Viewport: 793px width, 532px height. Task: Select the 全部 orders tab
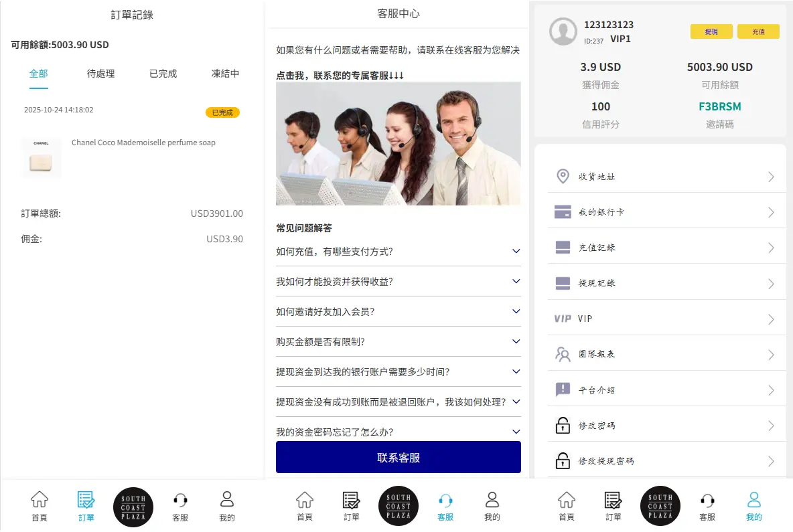[39, 74]
